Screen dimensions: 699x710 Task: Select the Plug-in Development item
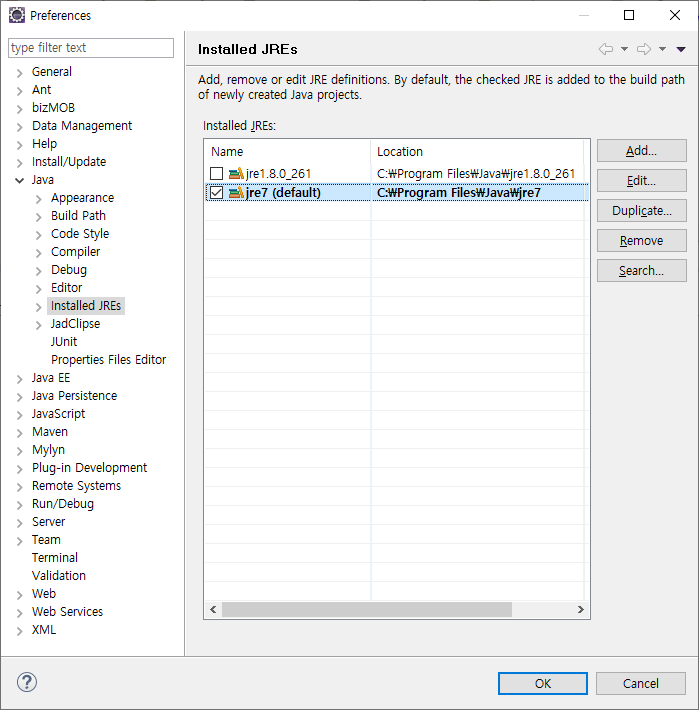89,468
